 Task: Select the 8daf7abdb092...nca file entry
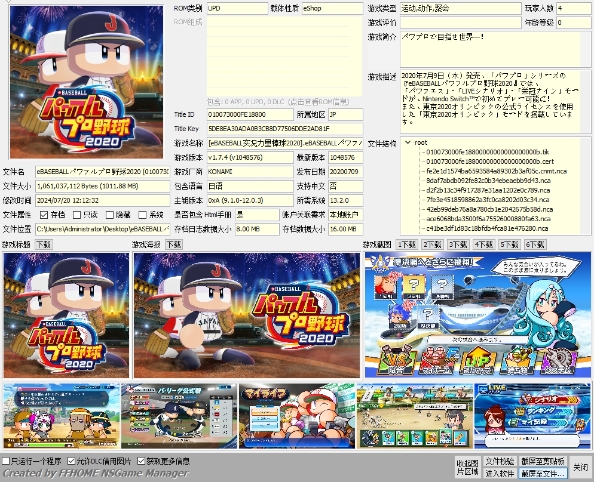(x=488, y=180)
